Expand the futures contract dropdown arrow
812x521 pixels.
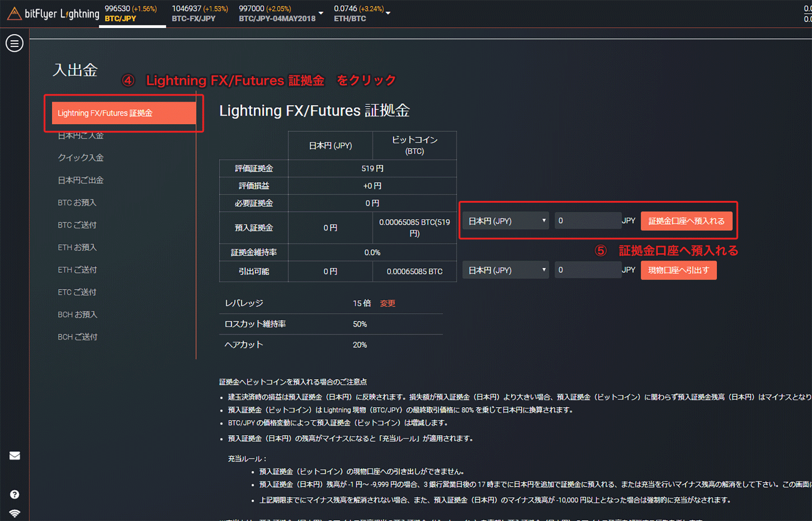coord(321,13)
